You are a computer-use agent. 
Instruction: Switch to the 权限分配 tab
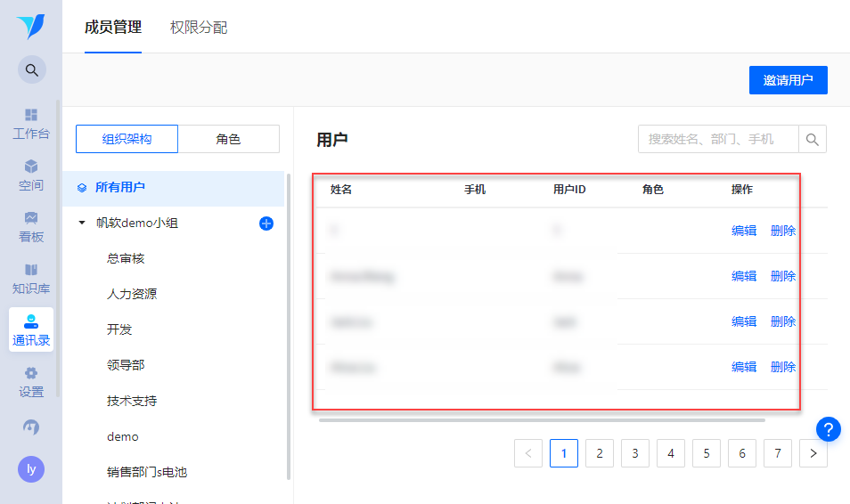[x=199, y=28]
